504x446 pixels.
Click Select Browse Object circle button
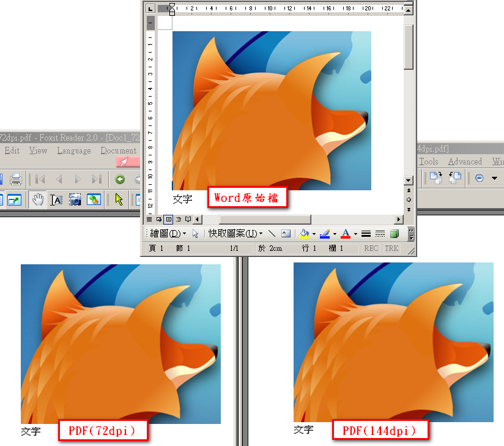409,199
